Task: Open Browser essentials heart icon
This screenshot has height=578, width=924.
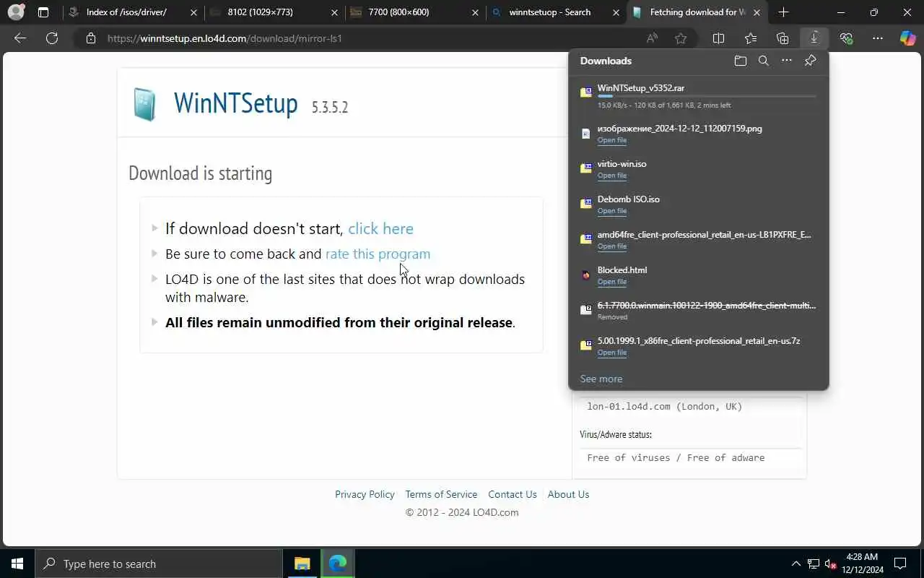Action: point(846,38)
